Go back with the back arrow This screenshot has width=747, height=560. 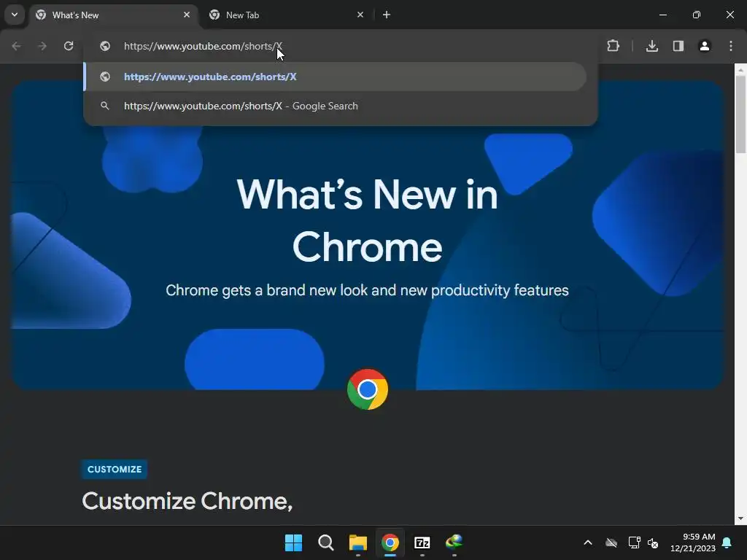tap(16, 46)
